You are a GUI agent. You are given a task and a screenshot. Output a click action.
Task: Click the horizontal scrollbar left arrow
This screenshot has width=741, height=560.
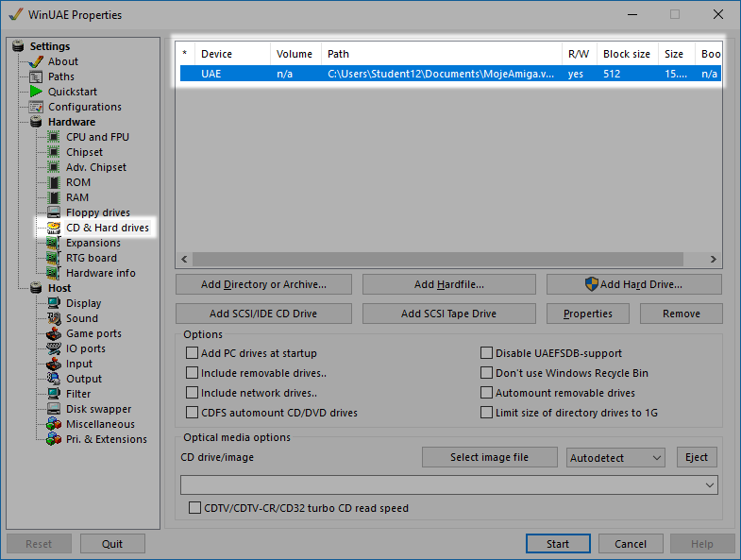pos(185,259)
